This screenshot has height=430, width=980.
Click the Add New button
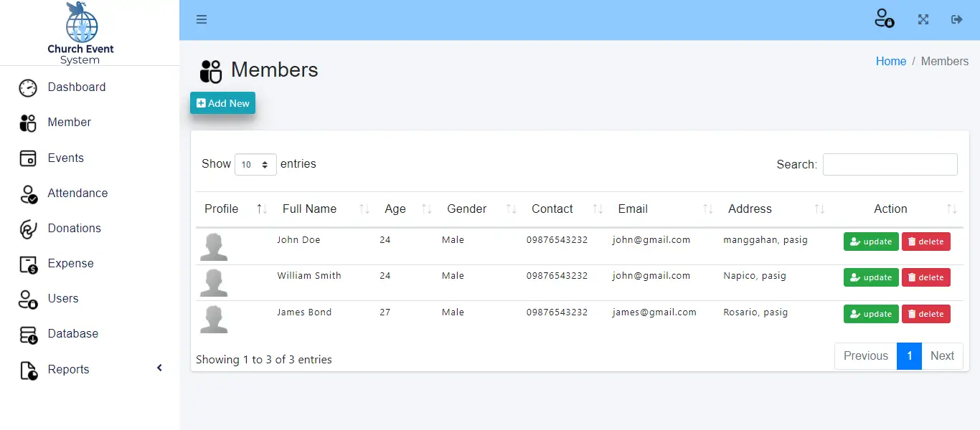(x=222, y=102)
